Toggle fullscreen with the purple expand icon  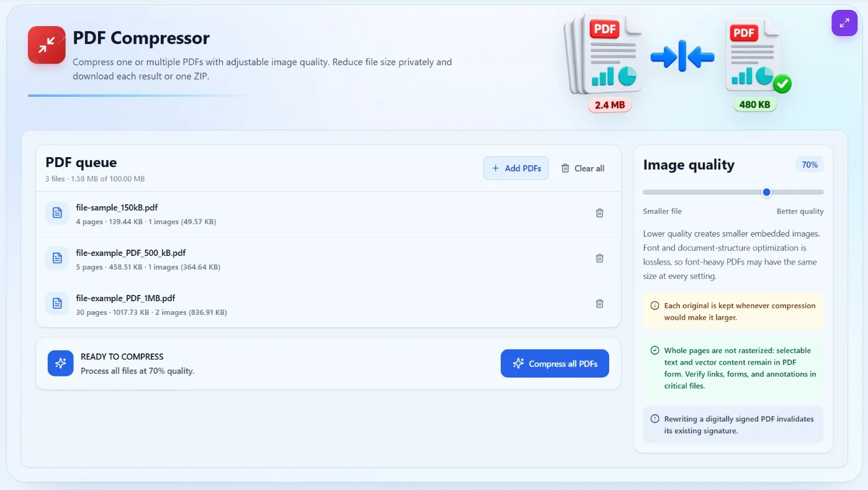pos(844,23)
